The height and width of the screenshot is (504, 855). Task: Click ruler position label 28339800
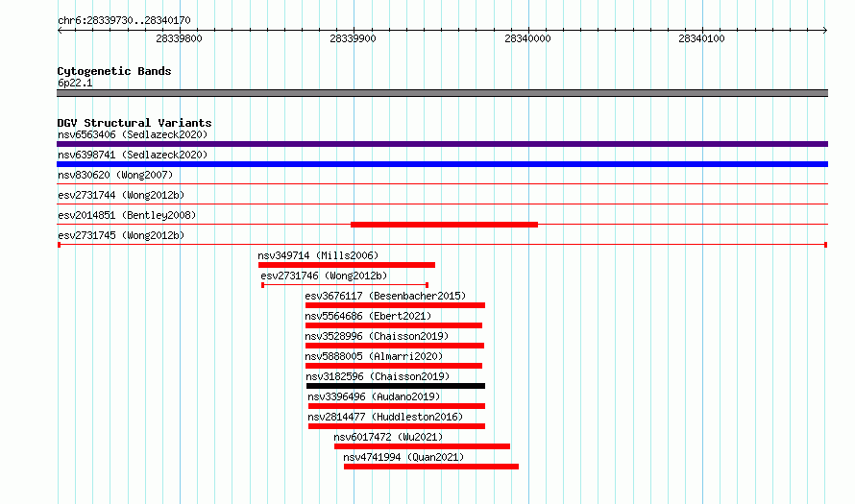pyautogui.click(x=179, y=38)
